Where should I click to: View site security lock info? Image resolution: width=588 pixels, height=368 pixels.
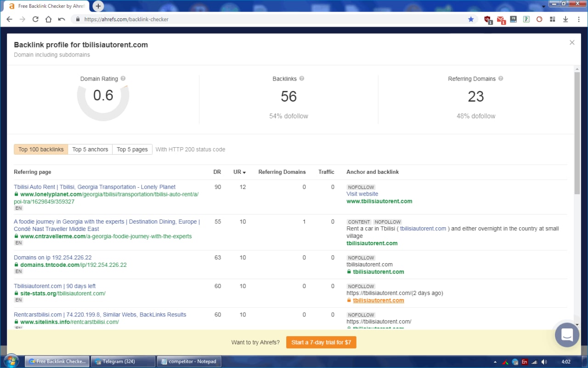78,19
